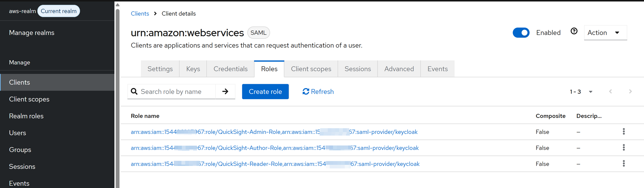Viewport: 644px width, 188px height.
Task: Click the magnifying glass search icon
Action: 134,92
